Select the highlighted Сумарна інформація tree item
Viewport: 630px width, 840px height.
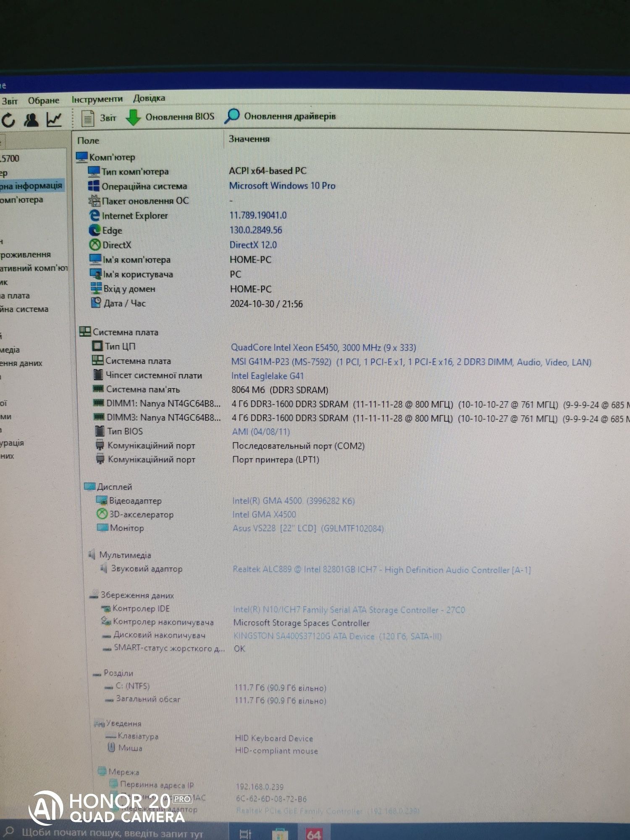pyautogui.click(x=31, y=186)
